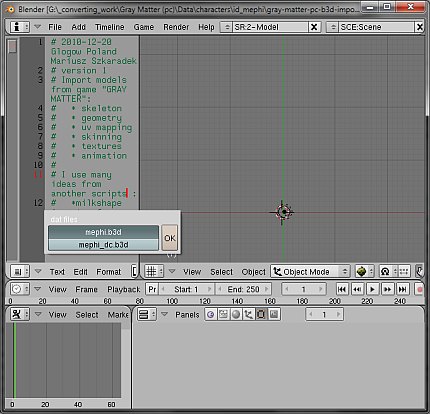Open the 3D view window type grid icon
Screen dimensions: 430x414
click(x=154, y=272)
